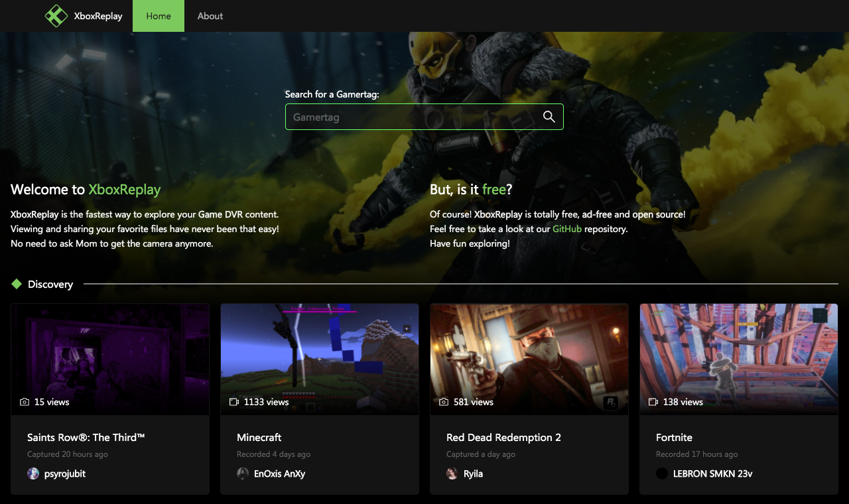Click the XboxReplay logo icon
This screenshot has height=504, width=849.
56,16
